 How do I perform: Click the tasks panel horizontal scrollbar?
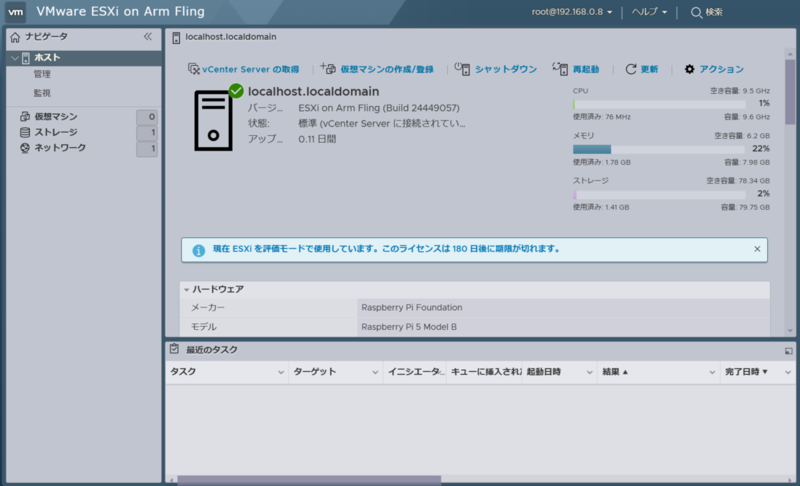(x=309, y=480)
